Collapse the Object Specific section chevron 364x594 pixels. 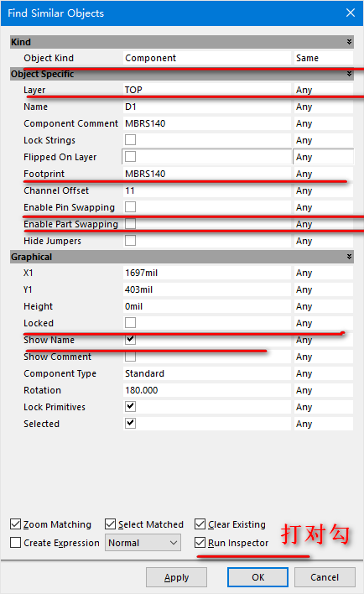click(349, 74)
